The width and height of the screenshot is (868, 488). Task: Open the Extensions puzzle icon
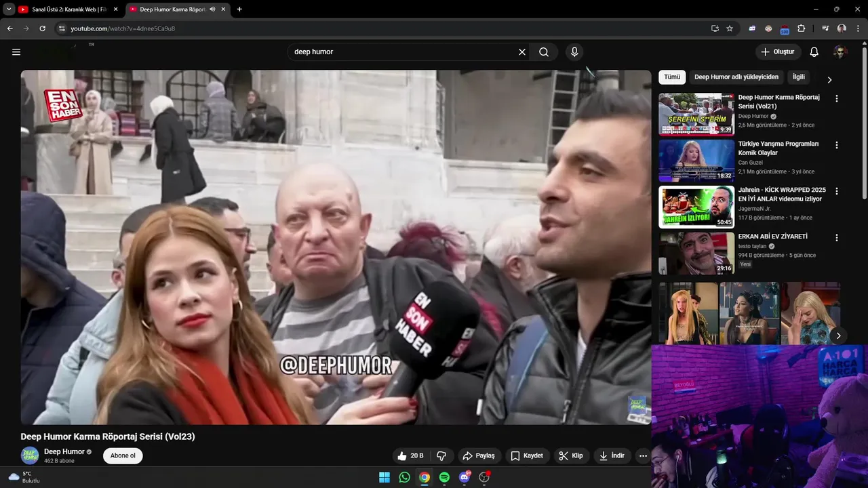tap(801, 28)
